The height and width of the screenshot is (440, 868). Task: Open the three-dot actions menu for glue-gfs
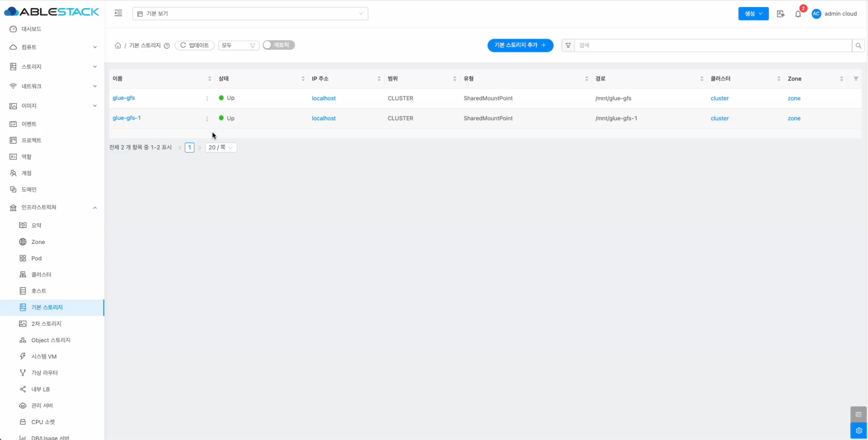coord(207,99)
